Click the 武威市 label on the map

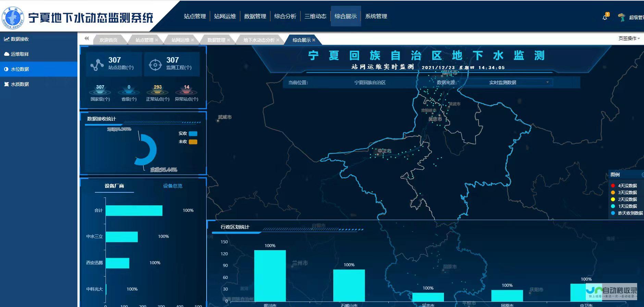[225, 117]
